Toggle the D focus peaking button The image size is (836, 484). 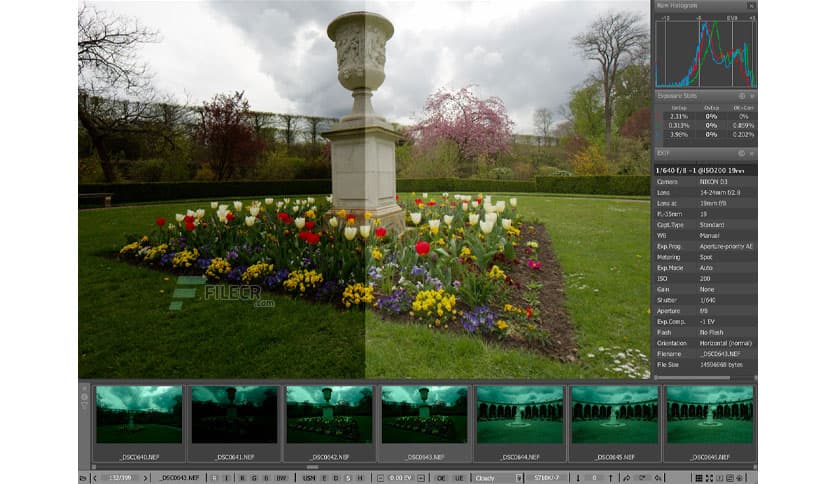(x=336, y=478)
